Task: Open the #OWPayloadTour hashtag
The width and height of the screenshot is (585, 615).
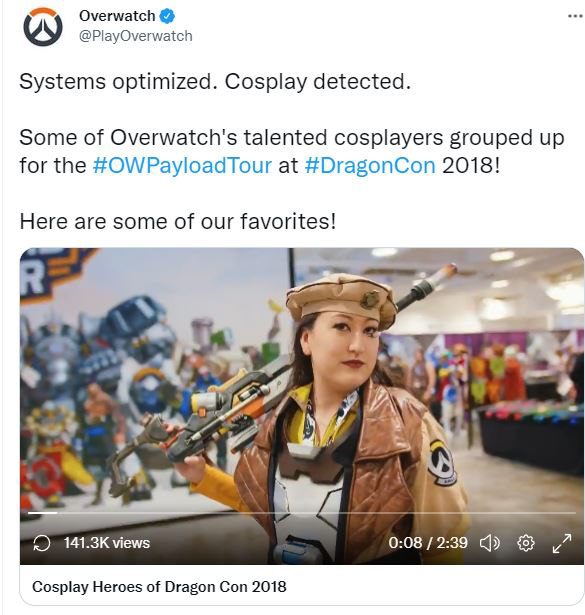Action: 182,166
